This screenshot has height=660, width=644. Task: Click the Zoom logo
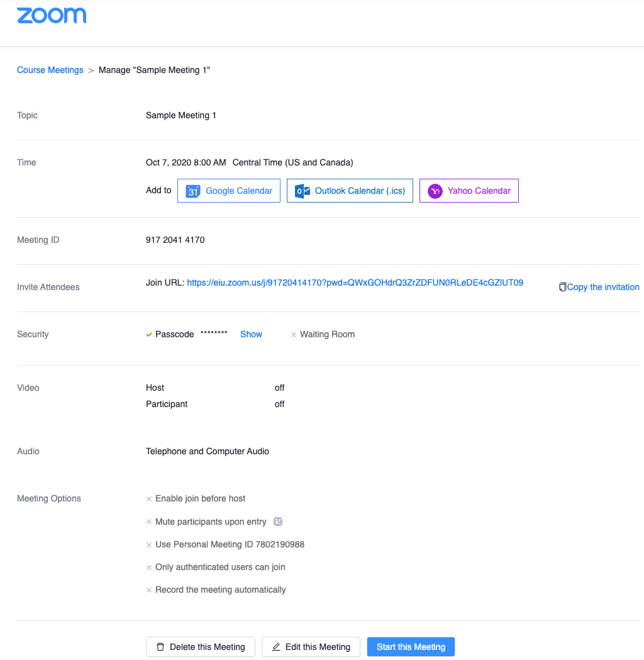(52, 16)
